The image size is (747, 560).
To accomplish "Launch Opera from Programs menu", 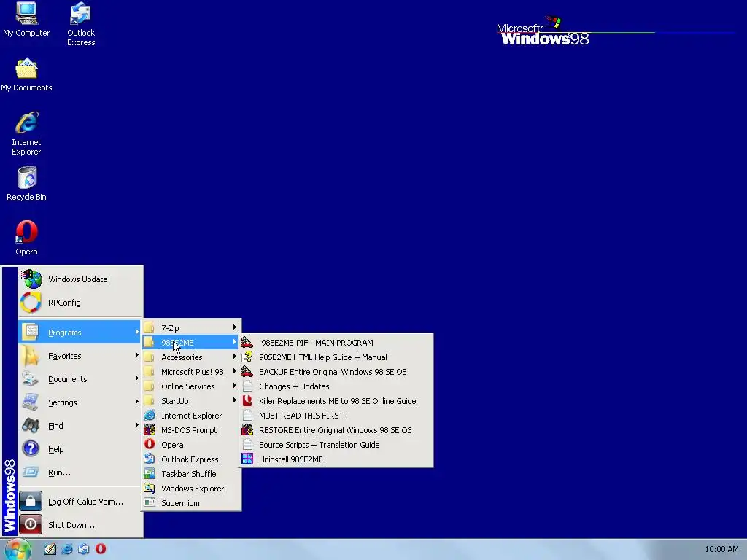I will click(191, 445).
